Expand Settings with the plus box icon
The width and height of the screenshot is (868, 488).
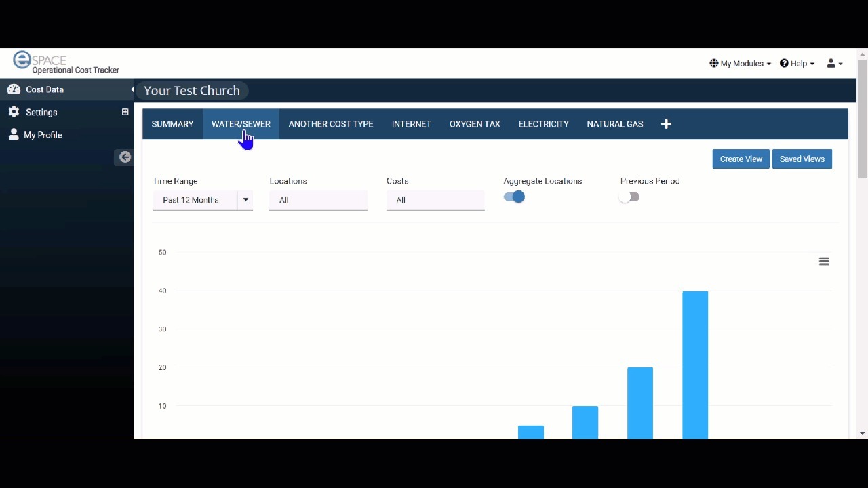[x=125, y=112]
